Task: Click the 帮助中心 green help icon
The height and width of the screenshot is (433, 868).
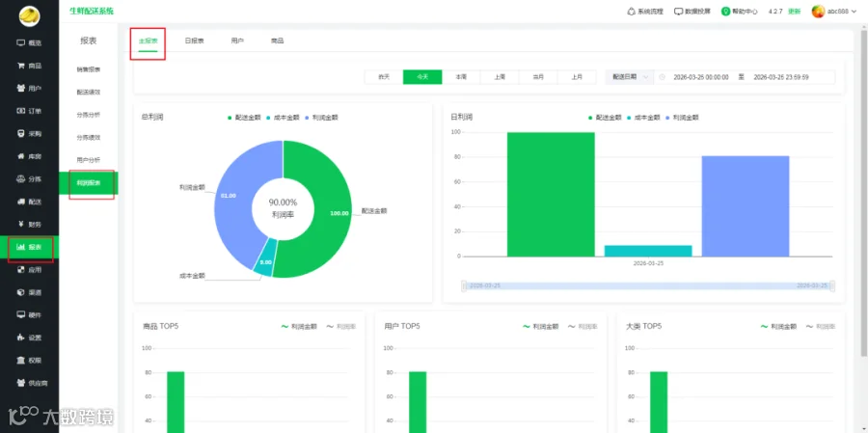Action: coord(725,11)
